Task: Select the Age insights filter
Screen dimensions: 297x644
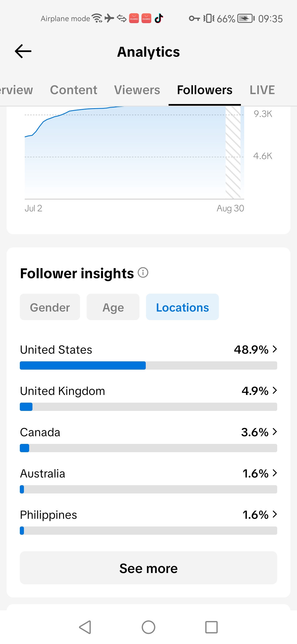Action: tap(113, 307)
